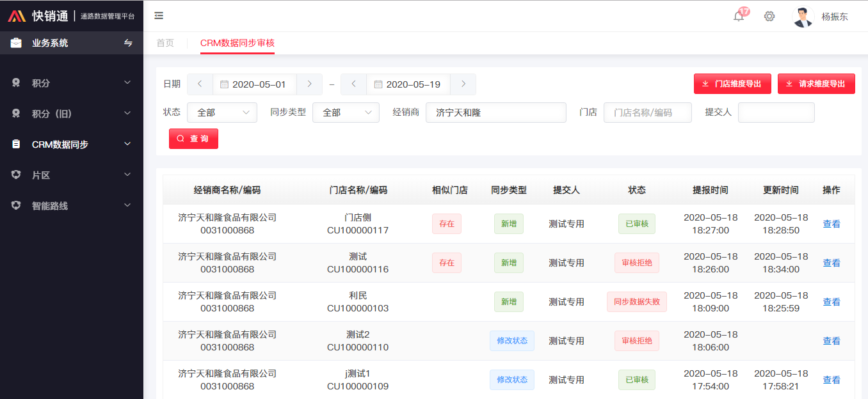Image resolution: width=868 pixels, height=399 pixels.
Task: Click the 快销通 logo icon
Action: [17, 16]
